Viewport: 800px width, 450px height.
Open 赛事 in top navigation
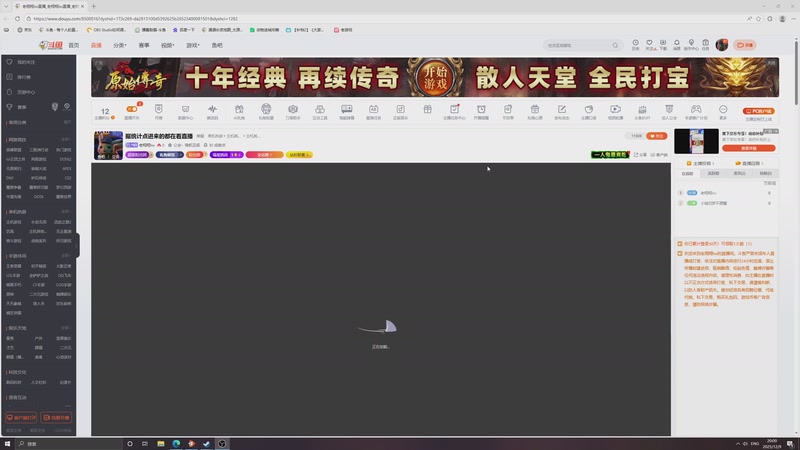[x=144, y=45]
